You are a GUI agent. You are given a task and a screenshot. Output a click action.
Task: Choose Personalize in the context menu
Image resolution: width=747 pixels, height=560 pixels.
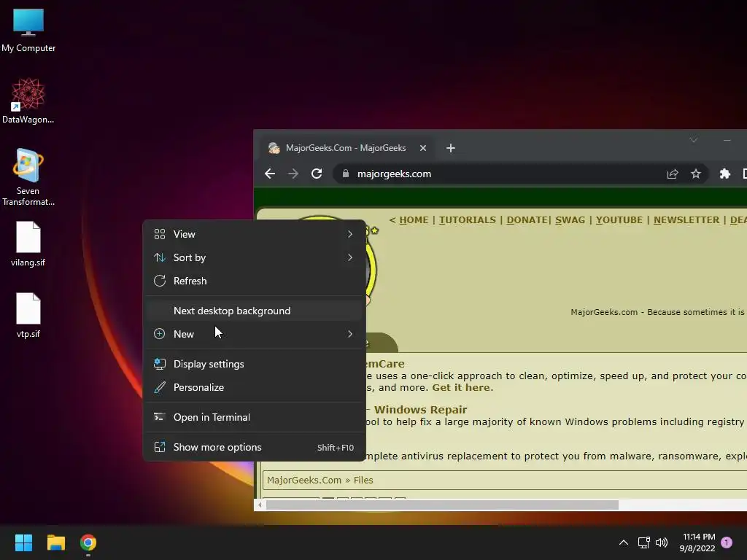254,387
